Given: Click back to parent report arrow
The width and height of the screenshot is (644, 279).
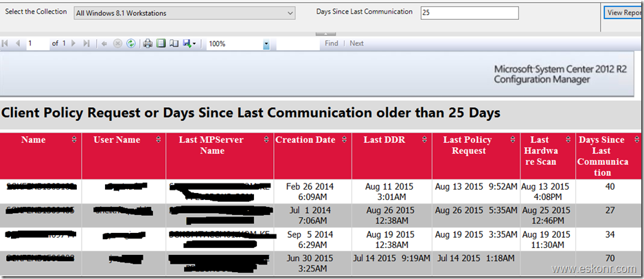Looking at the screenshot, I should tap(104, 43).
